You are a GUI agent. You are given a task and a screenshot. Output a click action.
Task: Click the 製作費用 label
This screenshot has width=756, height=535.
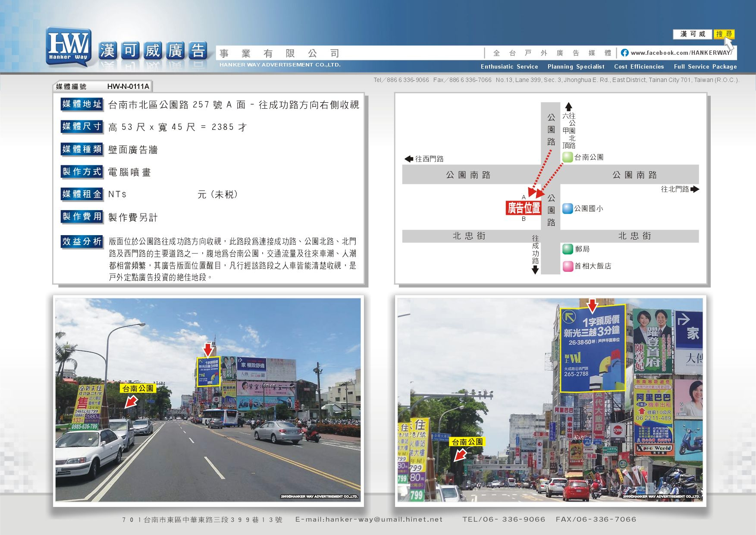[82, 217]
